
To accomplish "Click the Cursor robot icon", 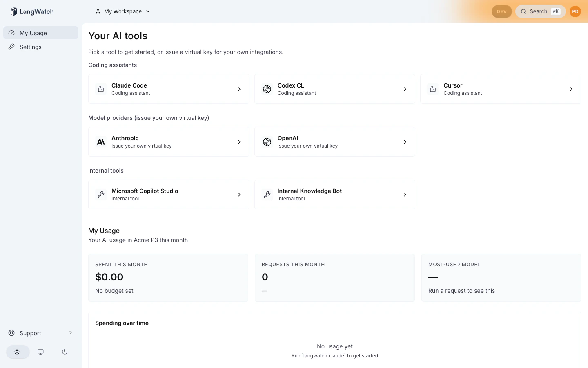I will [433, 89].
